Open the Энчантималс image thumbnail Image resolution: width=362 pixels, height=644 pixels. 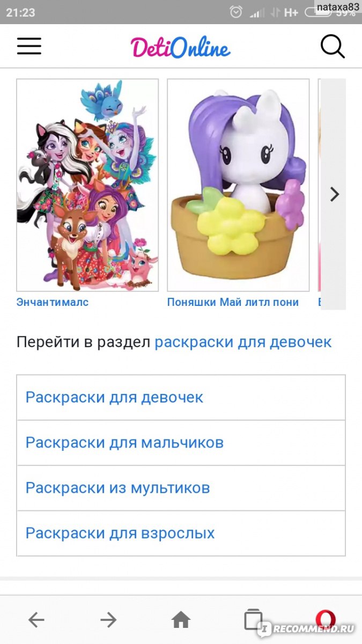pyautogui.click(x=87, y=185)
